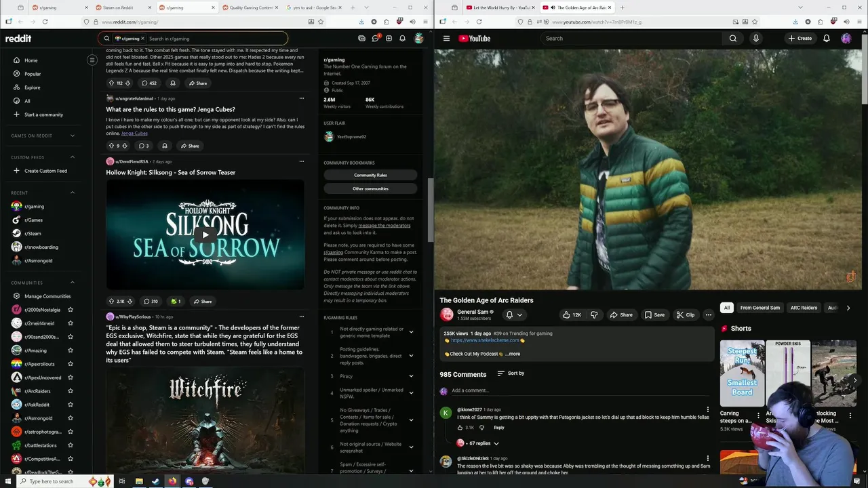The width and height of the screenshot is (868, 488).
Task: Share the Arc Raiders video
Action: [x=621, y=314]
